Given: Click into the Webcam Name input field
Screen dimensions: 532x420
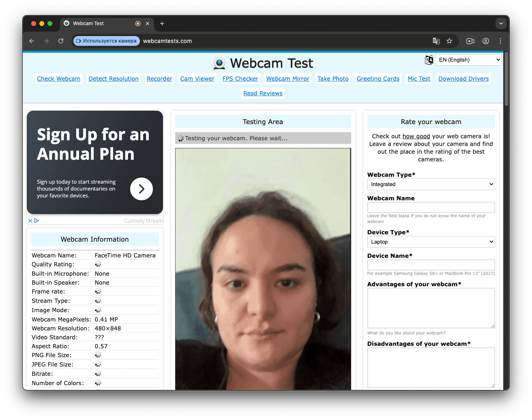Looking at the screenshot, I should 431,208.
